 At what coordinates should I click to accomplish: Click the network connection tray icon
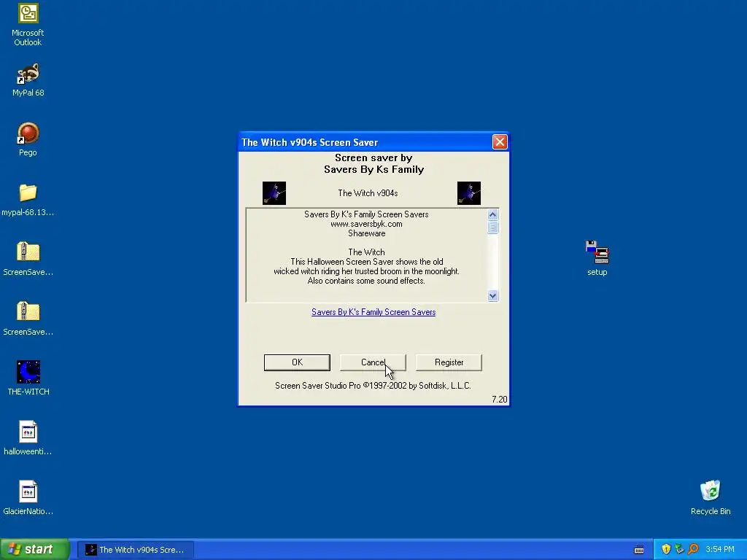[x=679, y=550]
